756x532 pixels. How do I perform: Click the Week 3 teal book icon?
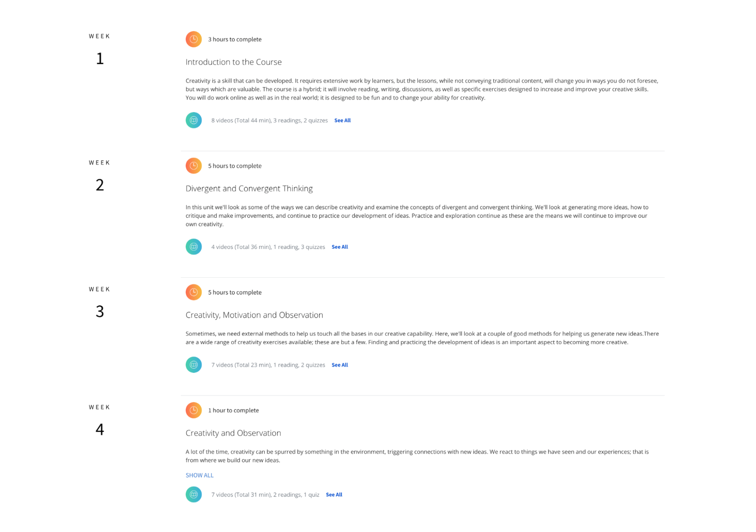pyautogui.click(x=193, y=365)
